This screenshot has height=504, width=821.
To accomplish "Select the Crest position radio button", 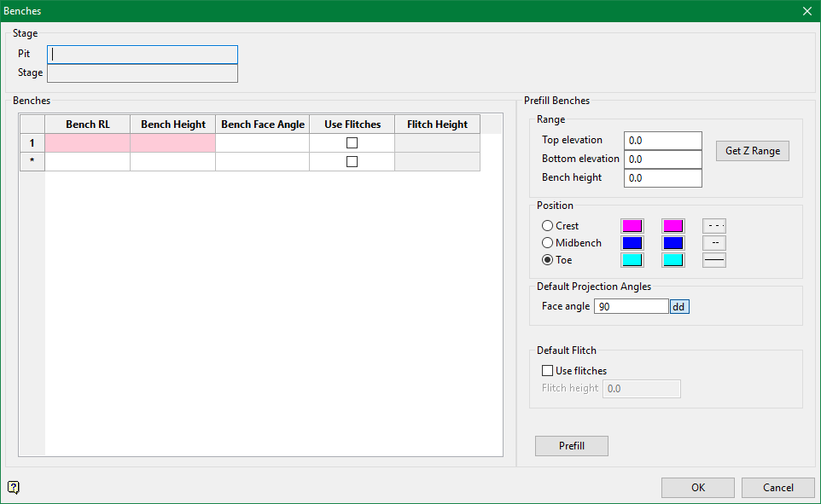I will [548, 226].
